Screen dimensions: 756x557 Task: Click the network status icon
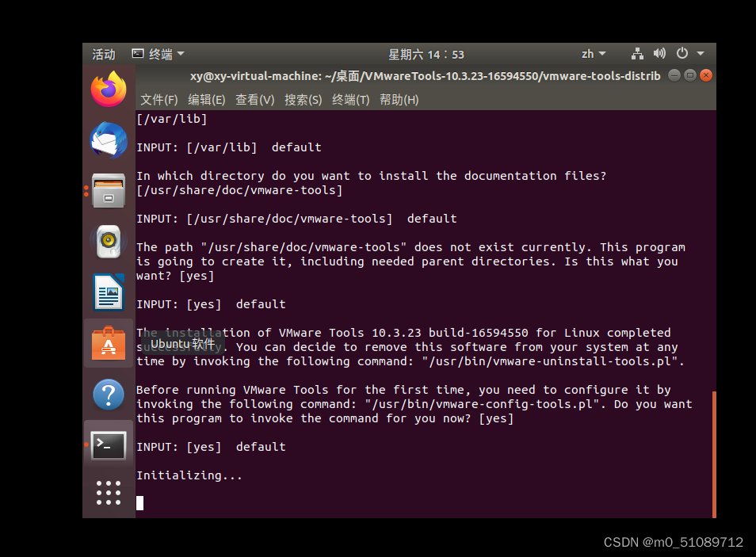point(637,54)
